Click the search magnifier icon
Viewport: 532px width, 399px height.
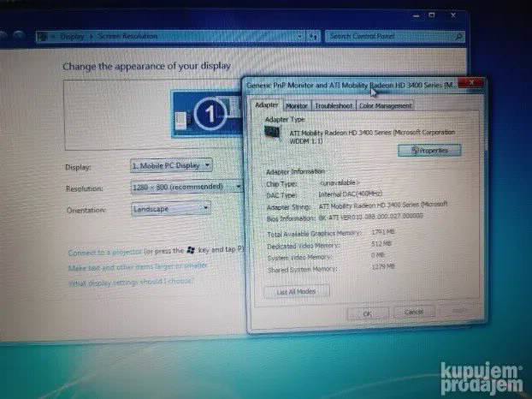[459, 36]
